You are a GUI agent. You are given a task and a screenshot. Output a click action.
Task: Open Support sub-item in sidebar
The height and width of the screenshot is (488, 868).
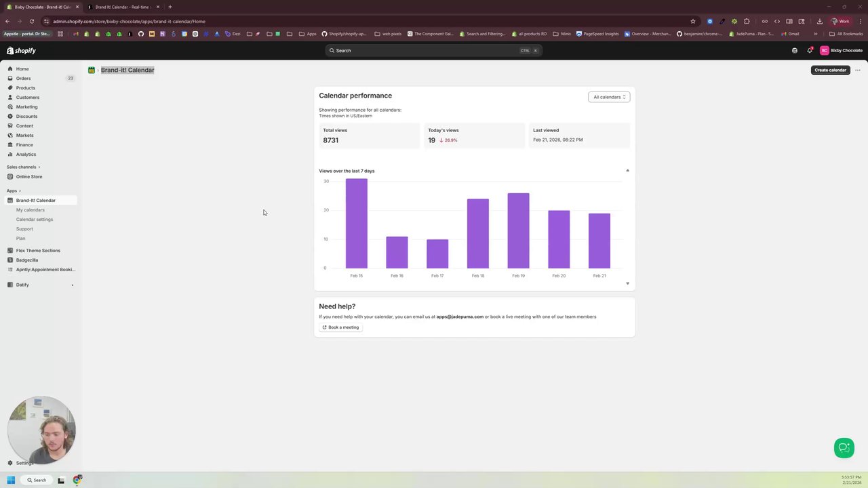coord(24,229)
